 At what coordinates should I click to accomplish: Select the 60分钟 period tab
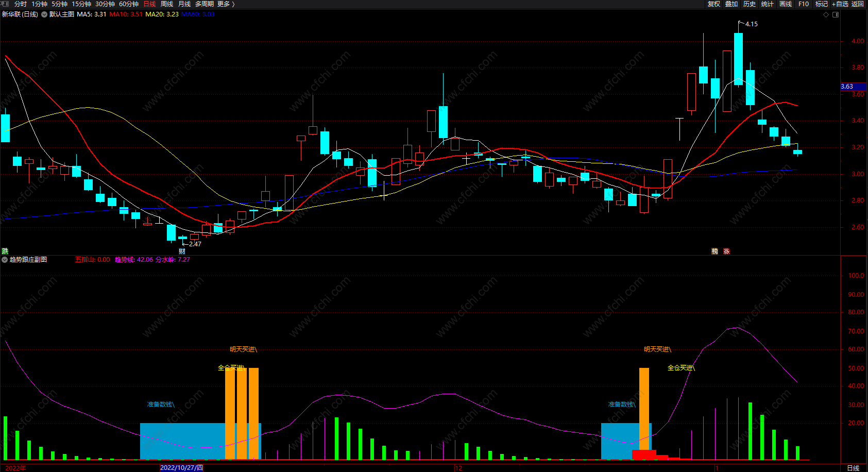(x=129, y=4)
